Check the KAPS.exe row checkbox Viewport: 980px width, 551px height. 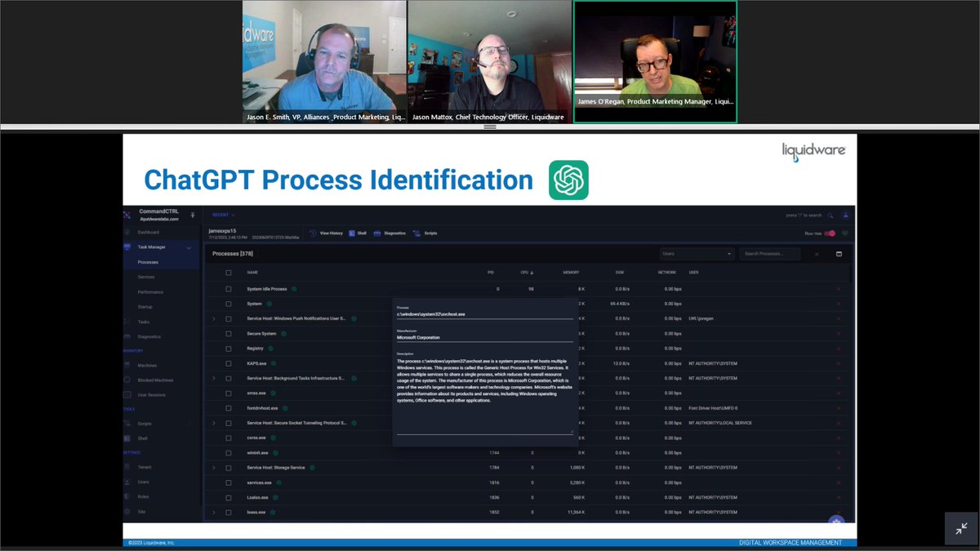229,363
